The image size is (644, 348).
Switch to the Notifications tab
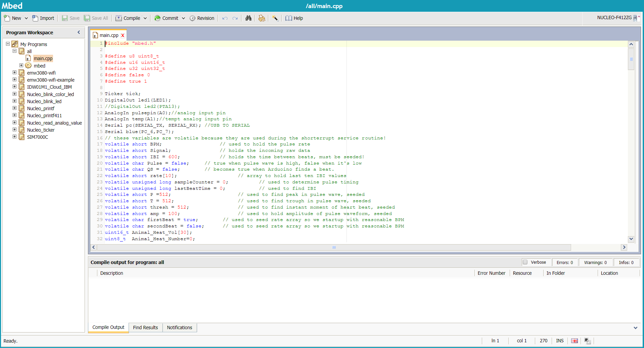click(179, 328)
